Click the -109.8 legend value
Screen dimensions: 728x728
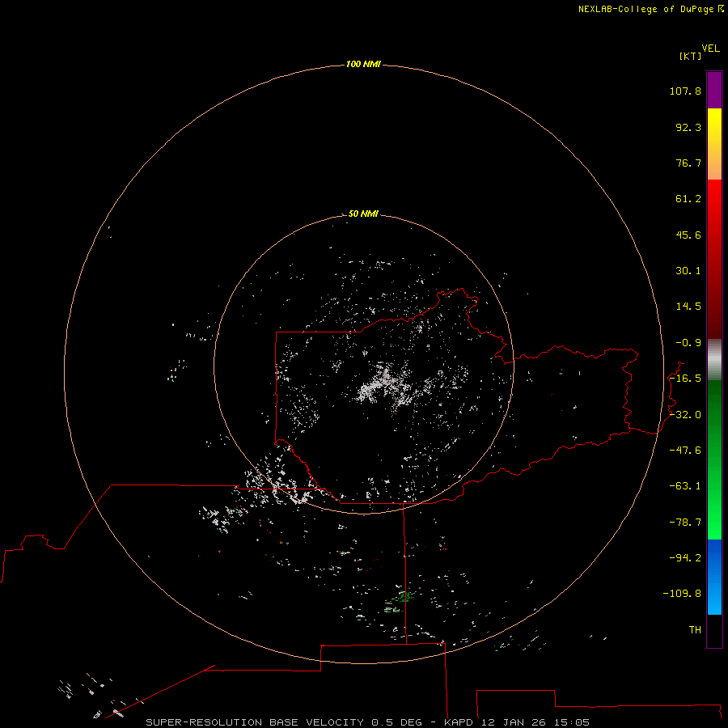(682, 594)
